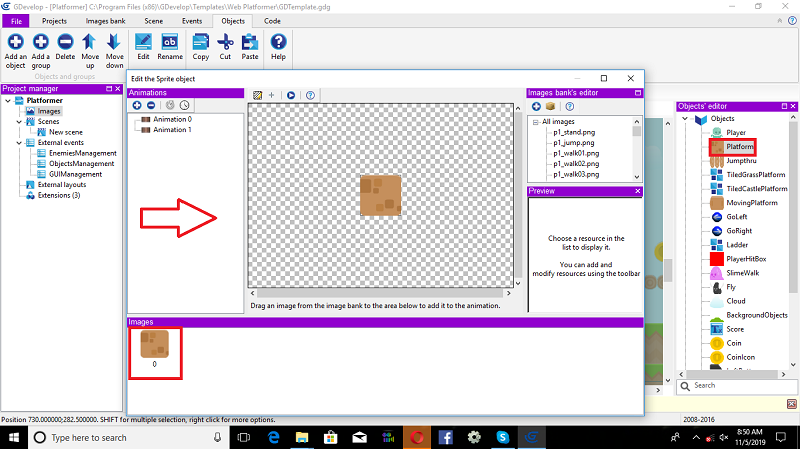This screenshot has height=449, width=800.
Task: Click the help icon in Images bank's editor
Action: (x=570, y=106)
